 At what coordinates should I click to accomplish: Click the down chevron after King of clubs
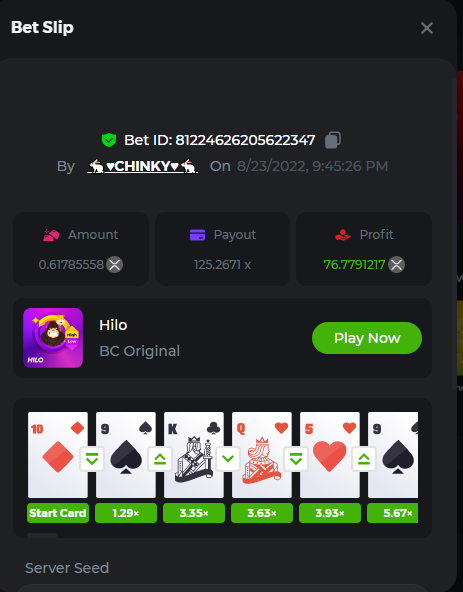(x=228, y=459)
